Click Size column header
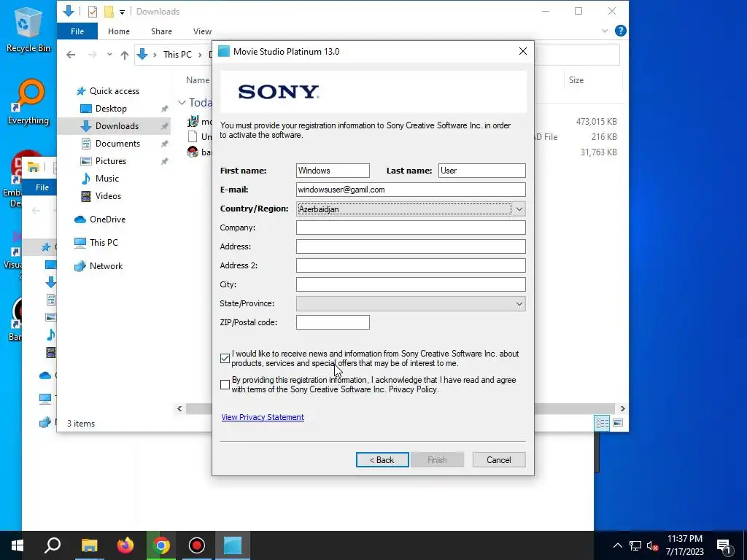 (x=576, y=80)
